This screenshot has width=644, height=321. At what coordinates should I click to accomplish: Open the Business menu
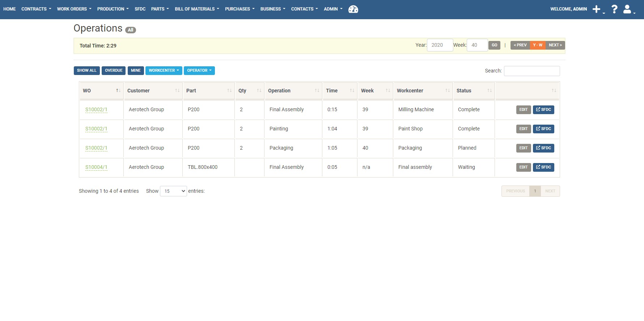click(273, 9)
